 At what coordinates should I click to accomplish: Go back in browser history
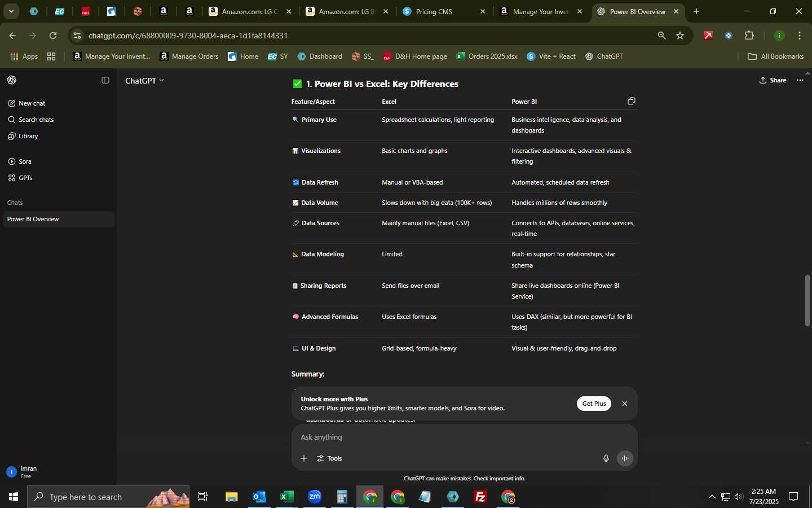click(12, 36)
